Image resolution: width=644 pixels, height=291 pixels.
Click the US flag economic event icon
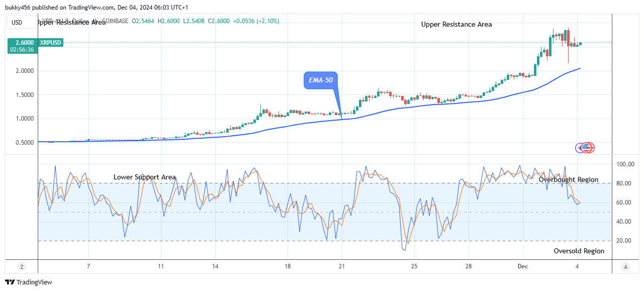click(x=586, y=148)
